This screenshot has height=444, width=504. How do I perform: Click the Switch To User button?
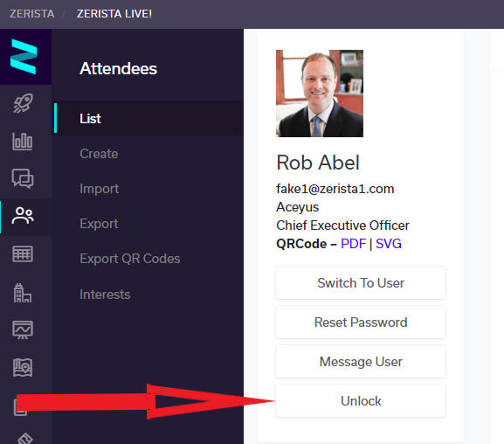pyautogui.click(x=361, y=283)
